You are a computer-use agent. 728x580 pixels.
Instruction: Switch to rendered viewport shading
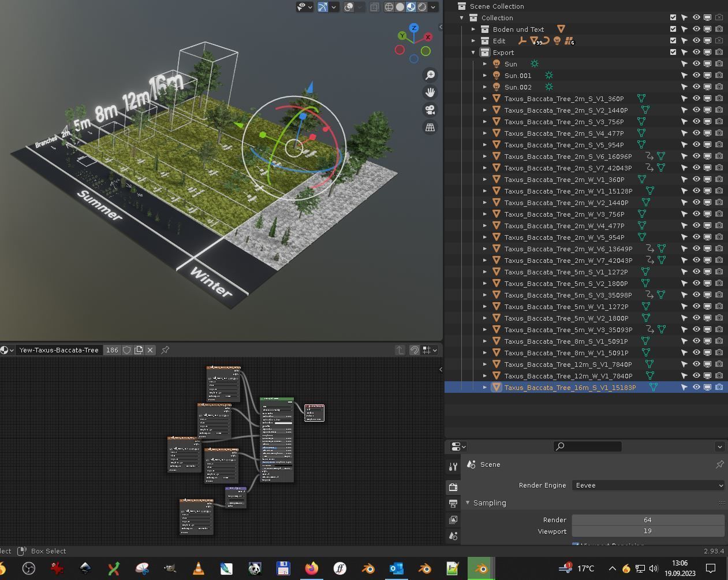coord(422,7)
